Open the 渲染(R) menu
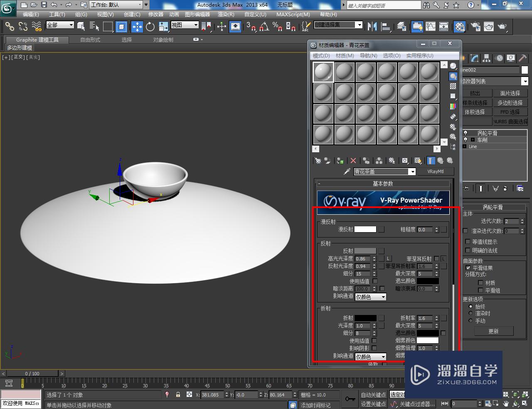532x409 pixels. (226, 14)
